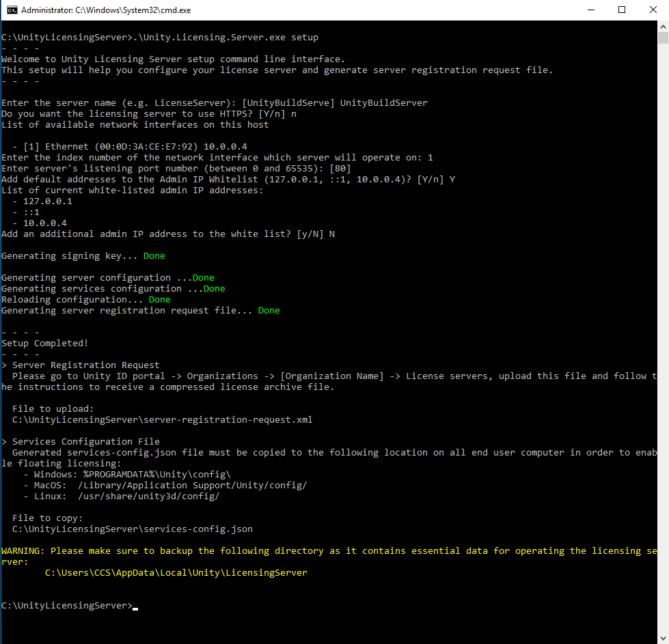Click the Windows path '%PROGRAMDATA%\Unity\config\'
The width and height of the screenshot is (669, 644).
point(157,475)
